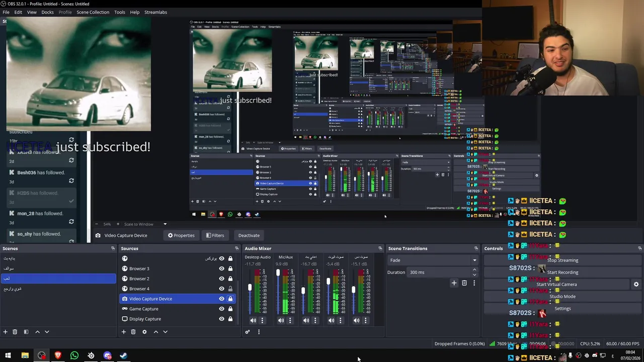Open Steam from the taskbar

click(124, 355)
